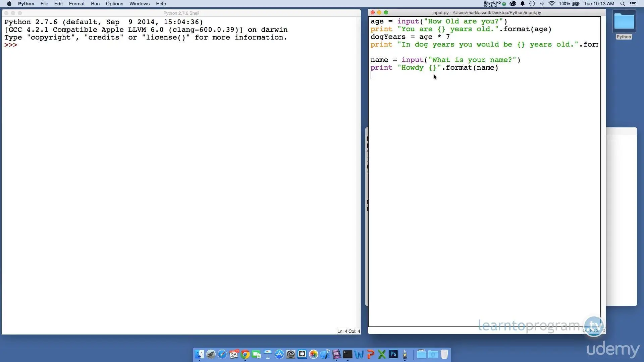Open the Format menu
Screen dimensions: 644x362
77,4
